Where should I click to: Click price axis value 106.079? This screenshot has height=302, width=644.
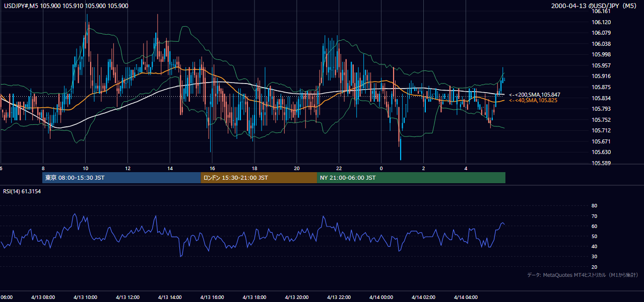point(601,33)
